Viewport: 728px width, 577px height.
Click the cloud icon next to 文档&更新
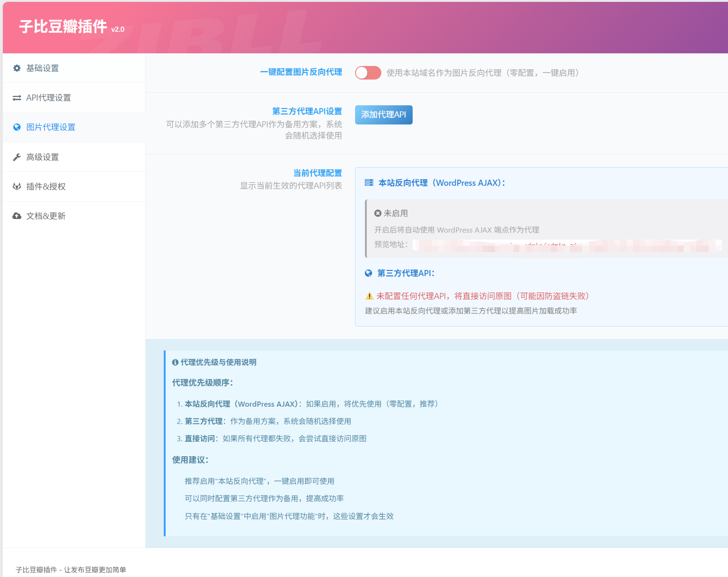coord(17,216)
